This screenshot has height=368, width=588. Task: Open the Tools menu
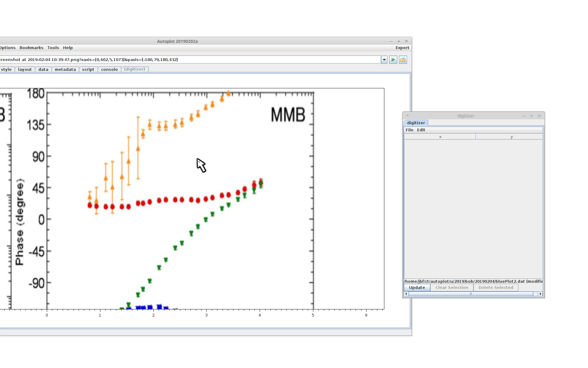click(53, 48)
